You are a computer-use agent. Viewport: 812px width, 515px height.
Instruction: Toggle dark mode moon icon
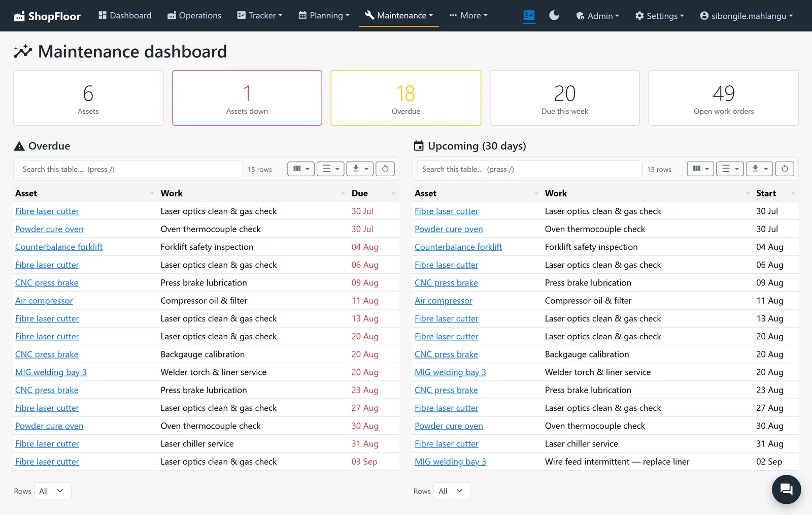point(554,16)
